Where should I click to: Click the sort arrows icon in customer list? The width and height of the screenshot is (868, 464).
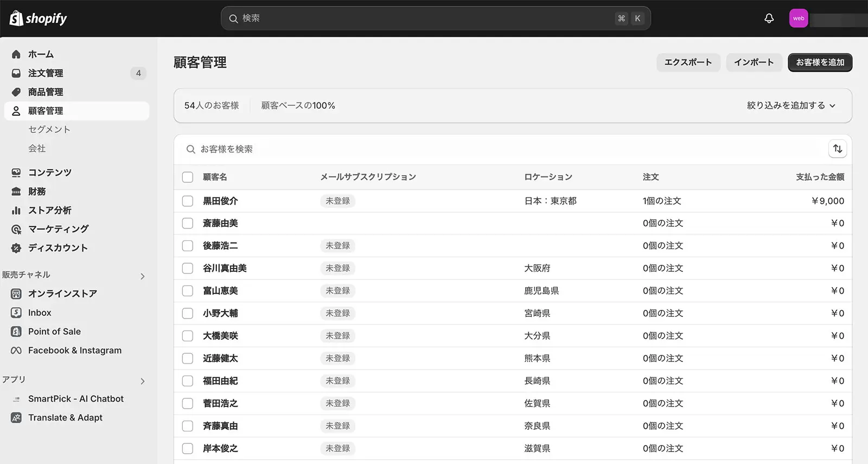(838, 149)
